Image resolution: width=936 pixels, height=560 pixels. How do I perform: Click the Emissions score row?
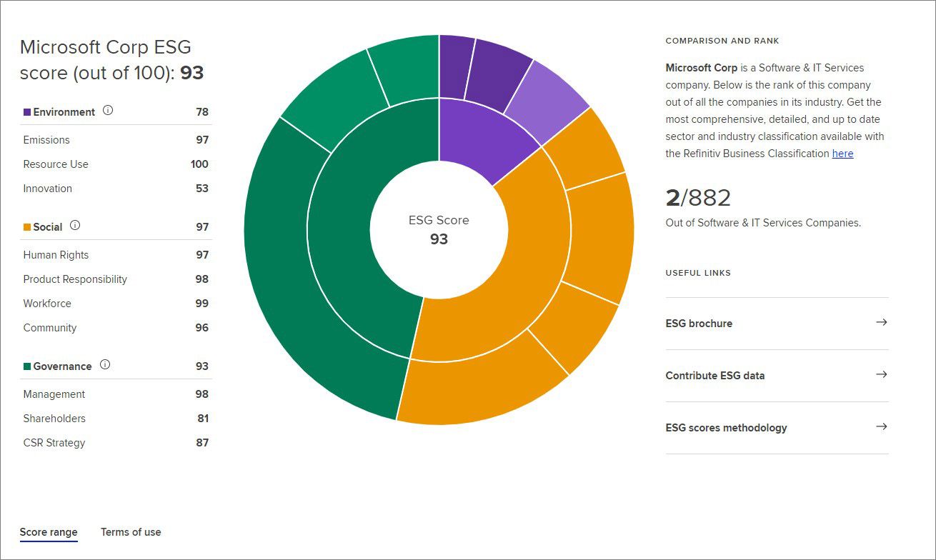[116, 140]
